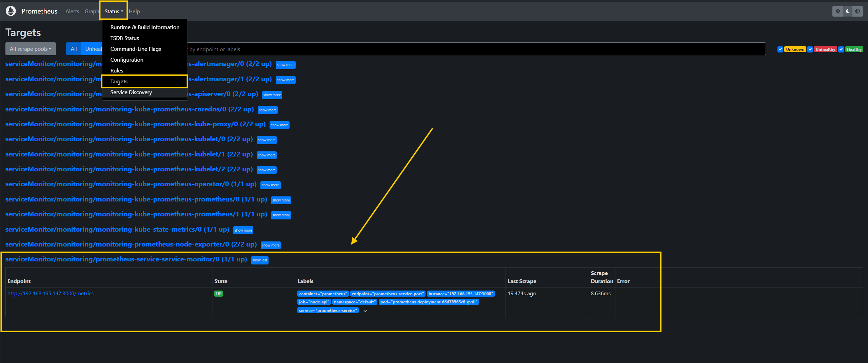Screen dimensions: 868x363
Task: Click the service="prometheus-service" label badge
Action: (x=328, y=310)
